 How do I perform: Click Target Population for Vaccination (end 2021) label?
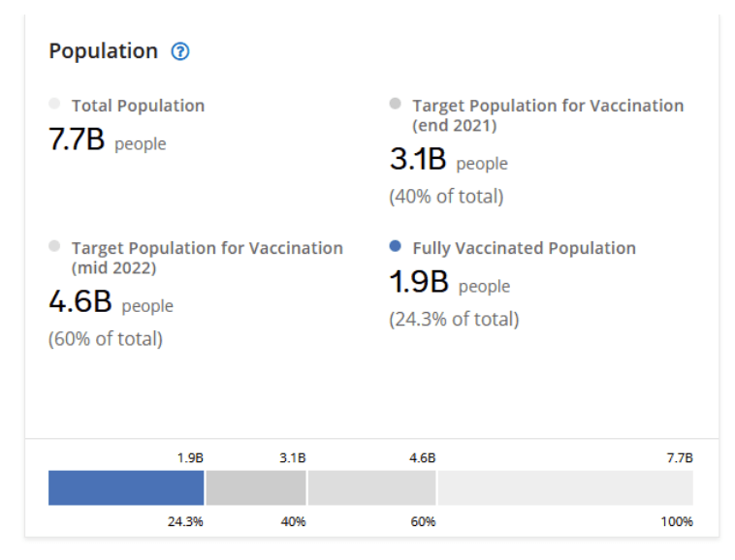pyautogui.click(x=548, y=115)
